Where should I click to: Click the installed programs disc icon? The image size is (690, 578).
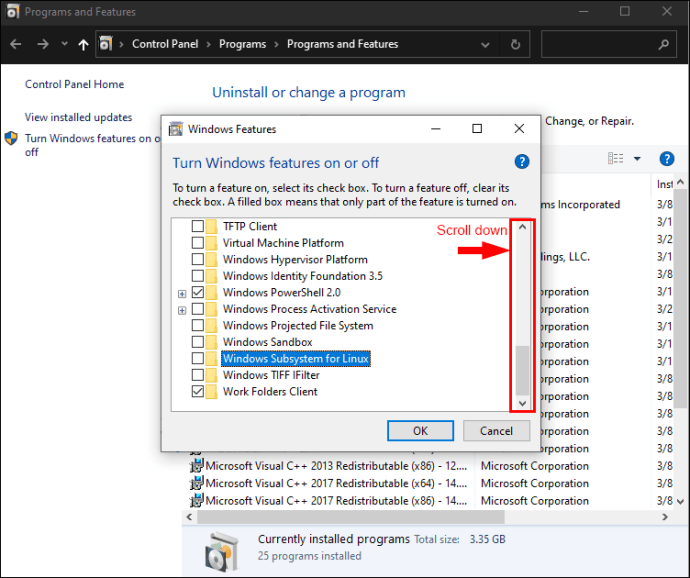point(223,551)
